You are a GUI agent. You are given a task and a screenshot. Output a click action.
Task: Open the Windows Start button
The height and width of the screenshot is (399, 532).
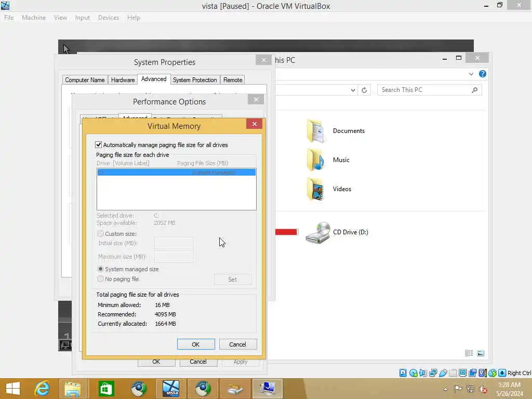(x=13, y=389)
